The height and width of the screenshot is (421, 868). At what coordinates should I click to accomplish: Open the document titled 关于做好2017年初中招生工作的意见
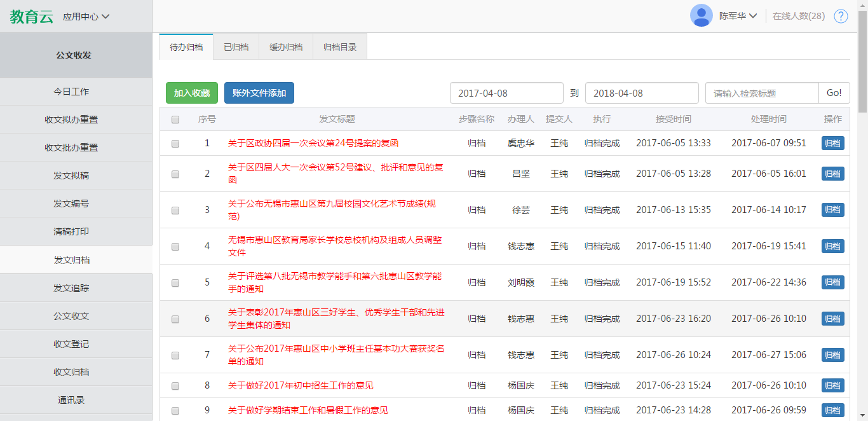301,385
